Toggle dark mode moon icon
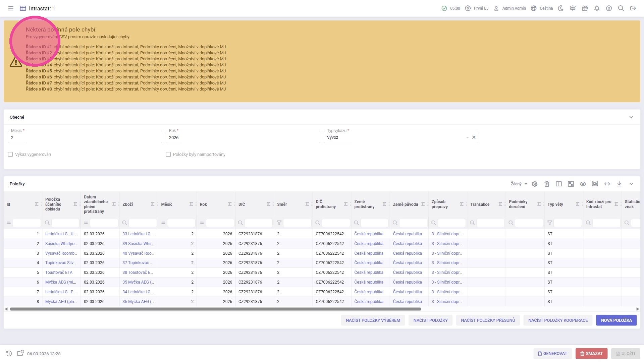This screenshot has height=362, width=644. pyautogui.click(x=560, y=8)
